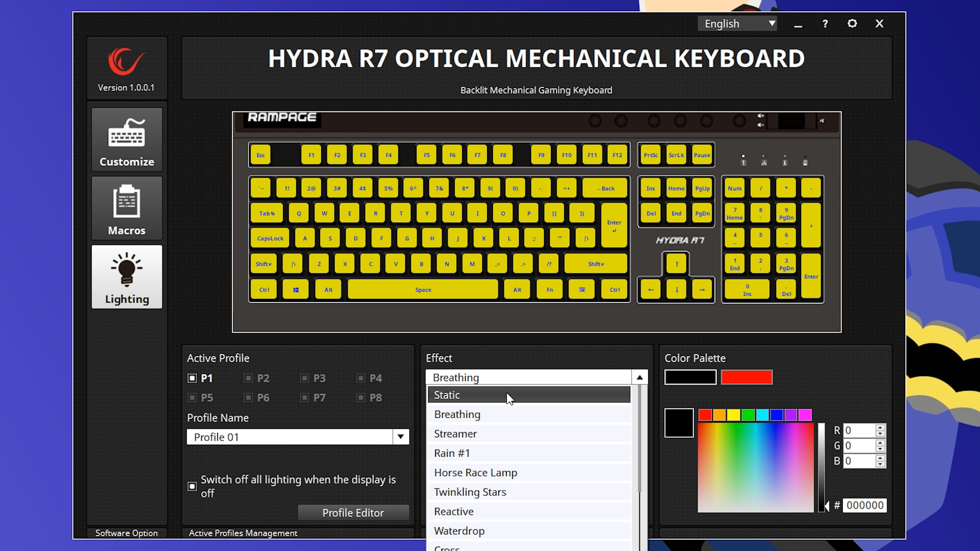Choose Twinkling Stars effect
Image resolution: width=980 pixels, height=551 pixels.
coord(529,492)
